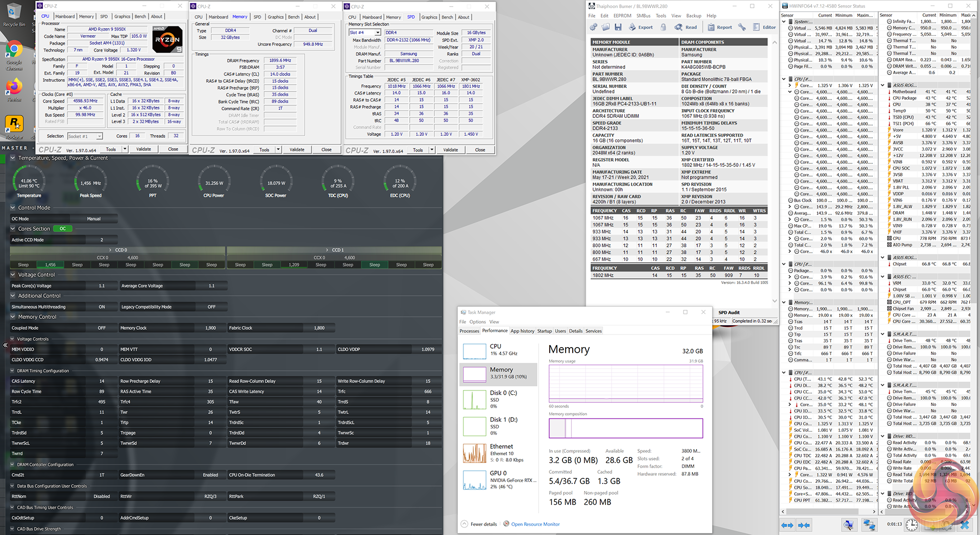Collapse the Voltage Control section
Viewport: 980px width, 535px height.
pos(13,275)
